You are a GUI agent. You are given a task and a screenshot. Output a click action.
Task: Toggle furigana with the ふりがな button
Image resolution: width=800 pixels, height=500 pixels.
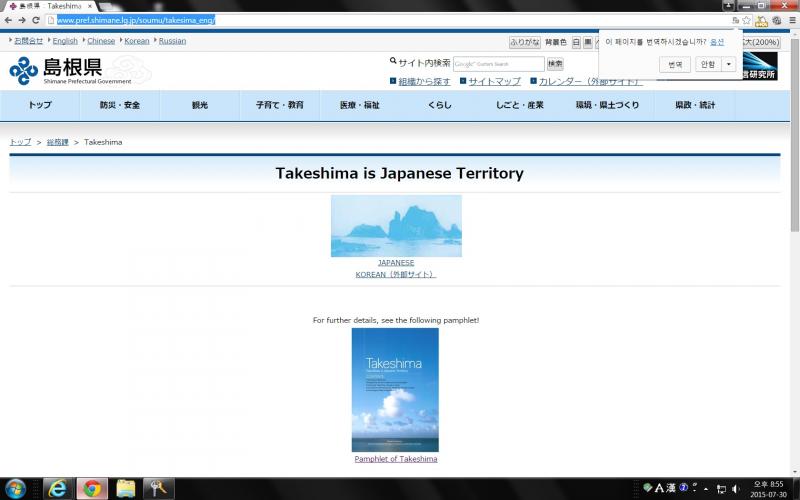[x=525, y=42]
